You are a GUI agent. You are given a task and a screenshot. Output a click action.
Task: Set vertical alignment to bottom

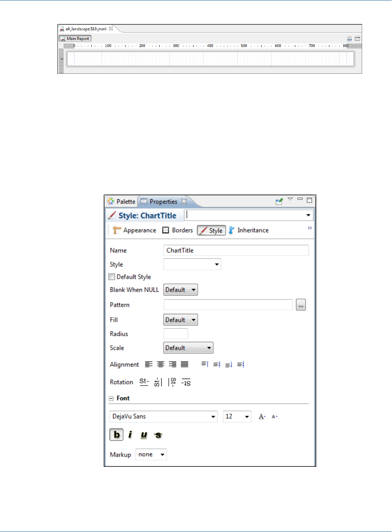tap(229, 364)
